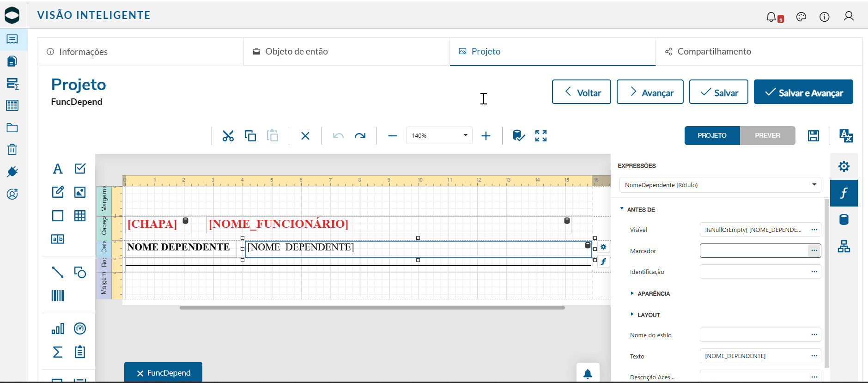Viewport: 868px width, 383px height.
Task: Click the Delete X icon in toolbar
Action: [x=305, y=136]
